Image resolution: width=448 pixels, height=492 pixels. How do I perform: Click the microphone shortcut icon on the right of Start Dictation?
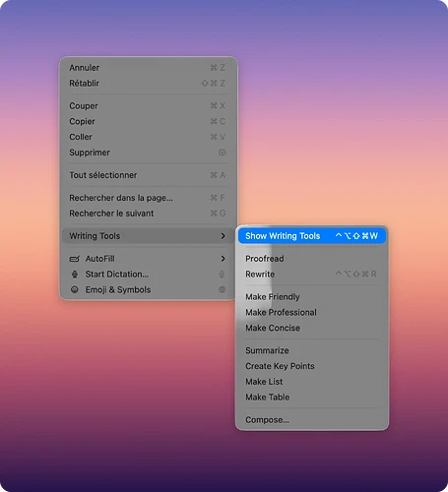[x=223, y=275]
